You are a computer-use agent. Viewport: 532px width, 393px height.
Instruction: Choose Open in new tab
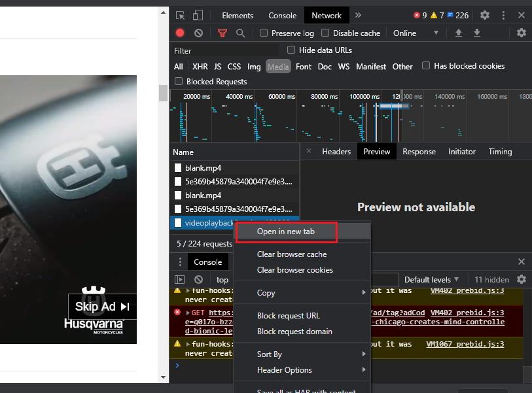pyautogui.click(x=302, y=231)
